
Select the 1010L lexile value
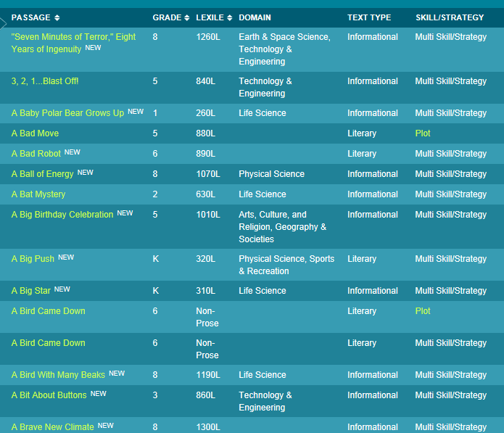coord(208,215)
